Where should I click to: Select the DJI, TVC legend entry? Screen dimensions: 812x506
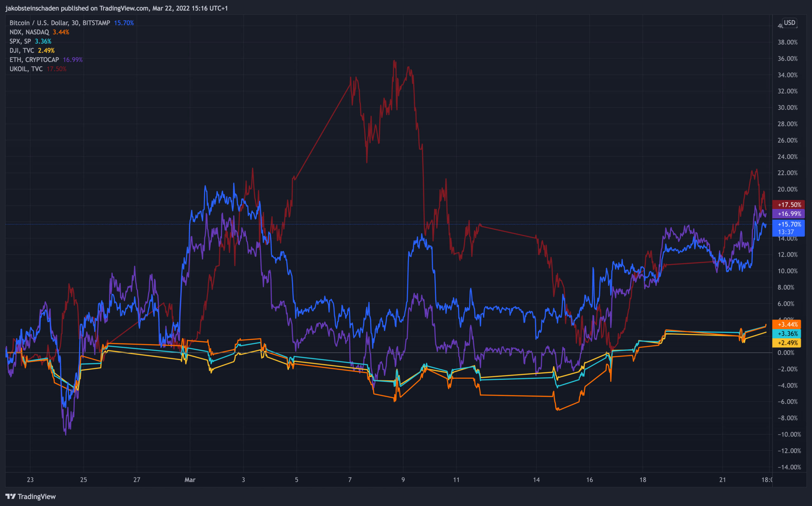(22, 50)
